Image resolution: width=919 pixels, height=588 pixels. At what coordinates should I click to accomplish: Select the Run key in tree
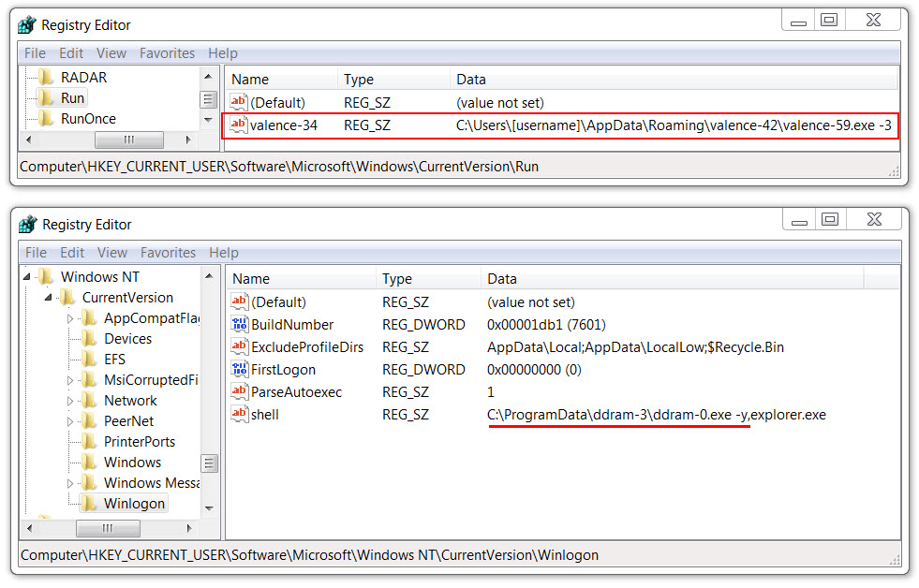pyautogui.click(x=73, y=97)
